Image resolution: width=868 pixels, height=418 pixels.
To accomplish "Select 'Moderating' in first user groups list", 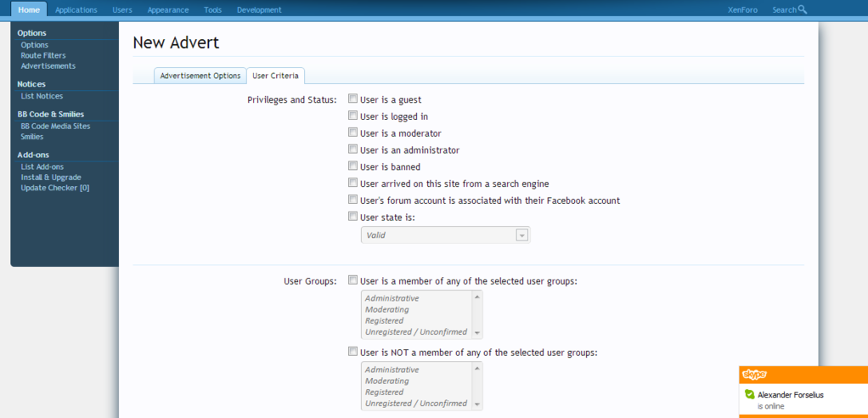I will [387, 309].
